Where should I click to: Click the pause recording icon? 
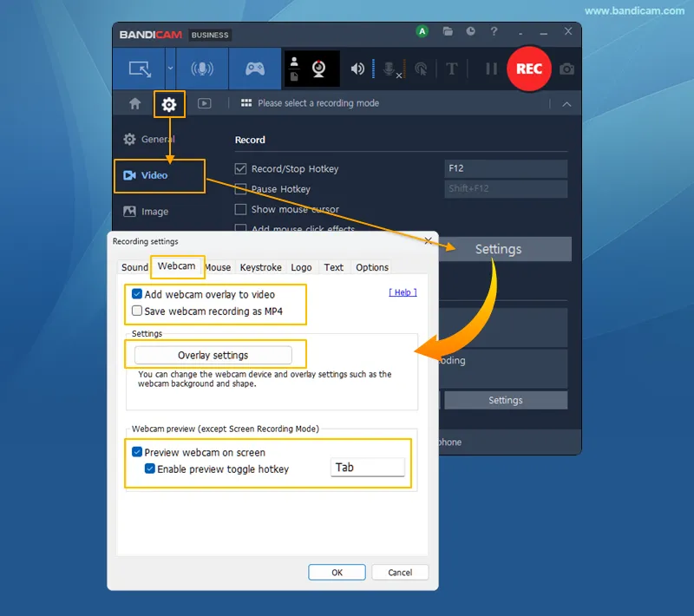[x=491, y=69]
